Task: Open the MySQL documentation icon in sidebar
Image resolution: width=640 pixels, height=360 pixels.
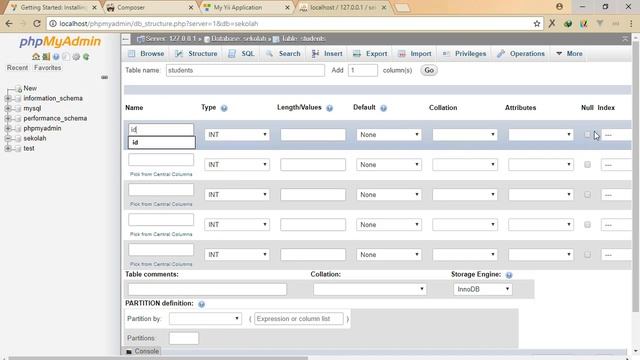Action: click(x=66, y=57)
